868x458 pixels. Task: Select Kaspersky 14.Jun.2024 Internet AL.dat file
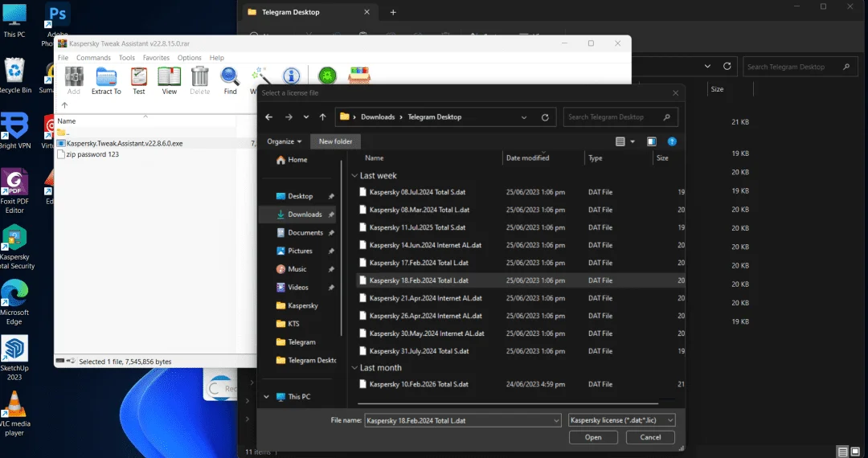[x=425, y=246]
